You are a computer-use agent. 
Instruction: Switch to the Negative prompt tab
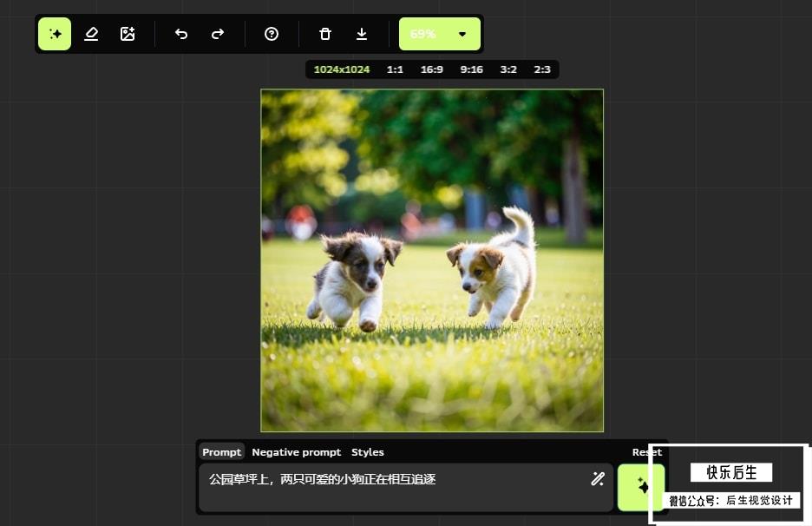coord(296,452)
